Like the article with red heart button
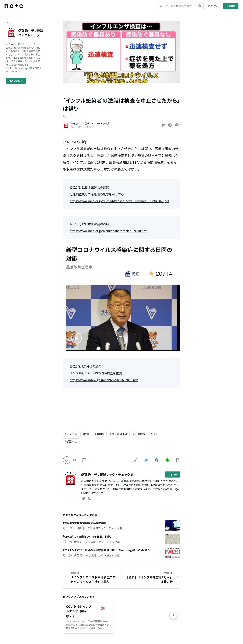This screenshot has width=243, height=644. [67, 460]
